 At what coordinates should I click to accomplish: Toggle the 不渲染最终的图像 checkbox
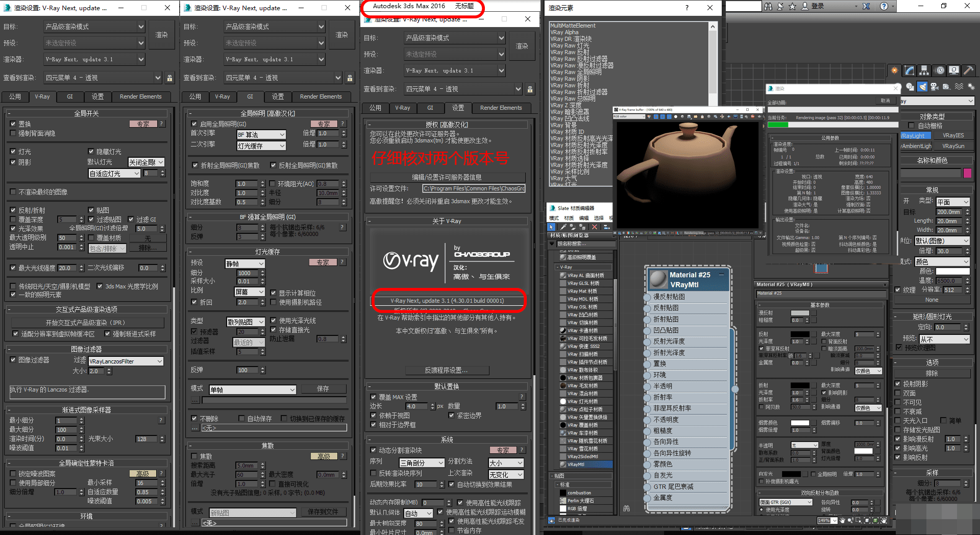click(x=13, y=192)
